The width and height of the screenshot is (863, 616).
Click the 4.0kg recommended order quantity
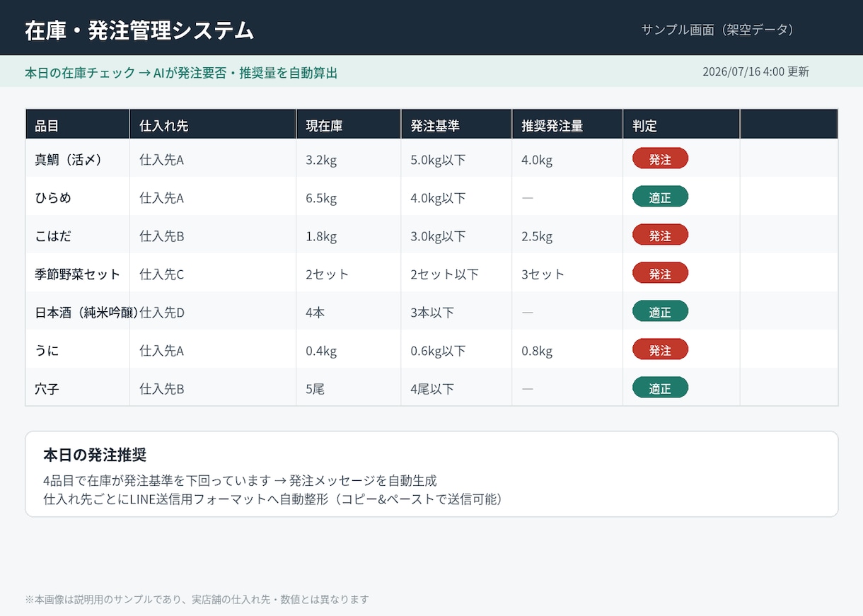537,160
